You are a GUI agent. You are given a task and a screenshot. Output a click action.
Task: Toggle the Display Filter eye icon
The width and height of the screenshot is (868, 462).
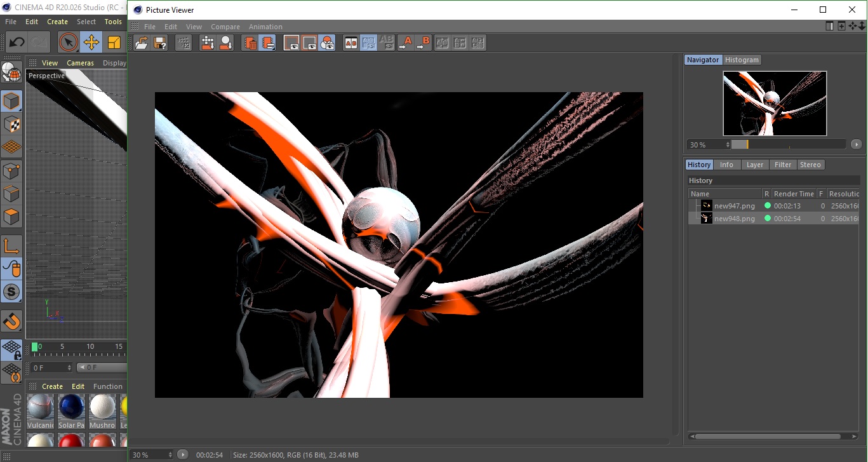click(x=291, y=43)
